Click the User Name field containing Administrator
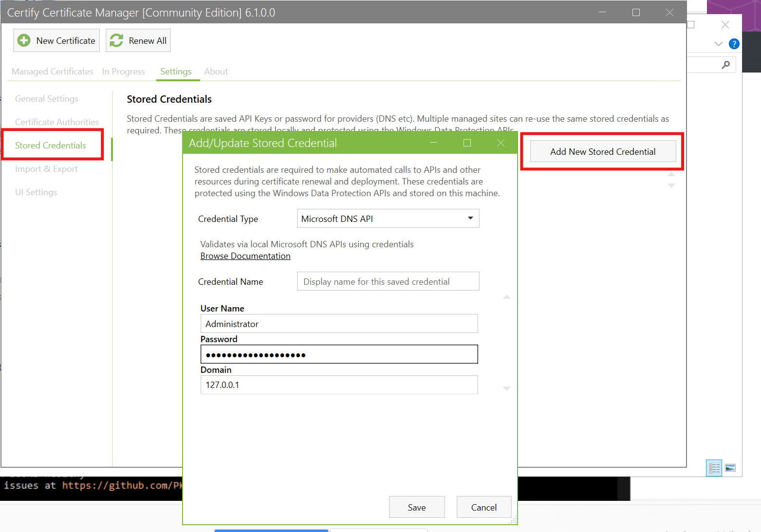Screen dimensions: 761x532 [x=339, y=324]
